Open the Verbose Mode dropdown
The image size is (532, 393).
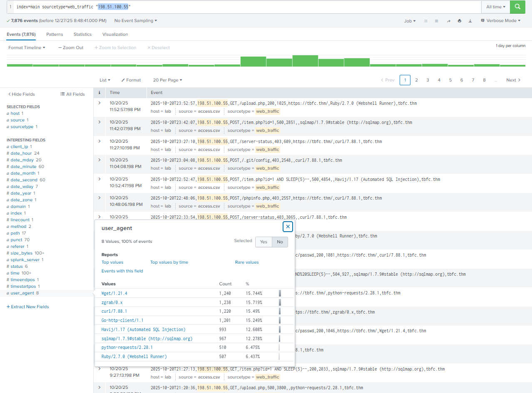tap(500, 21)
